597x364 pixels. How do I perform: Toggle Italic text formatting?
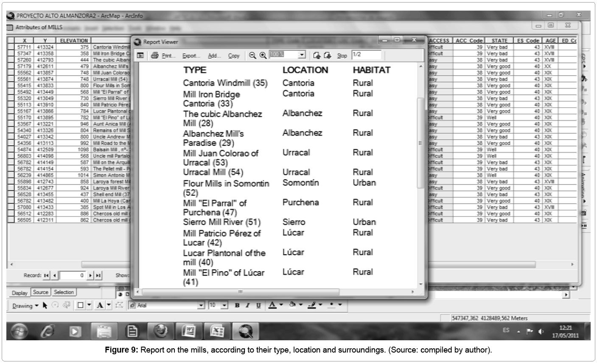(248, 306)
